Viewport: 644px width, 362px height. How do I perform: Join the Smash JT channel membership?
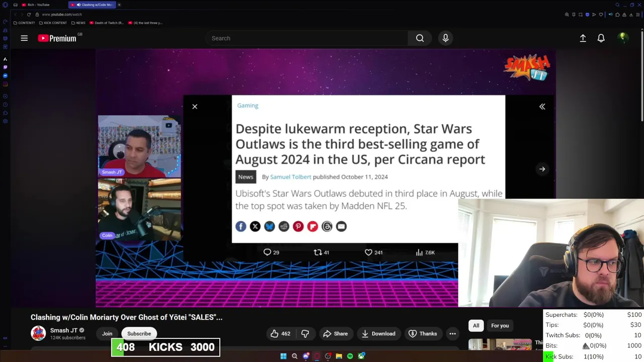coord(107,333)
